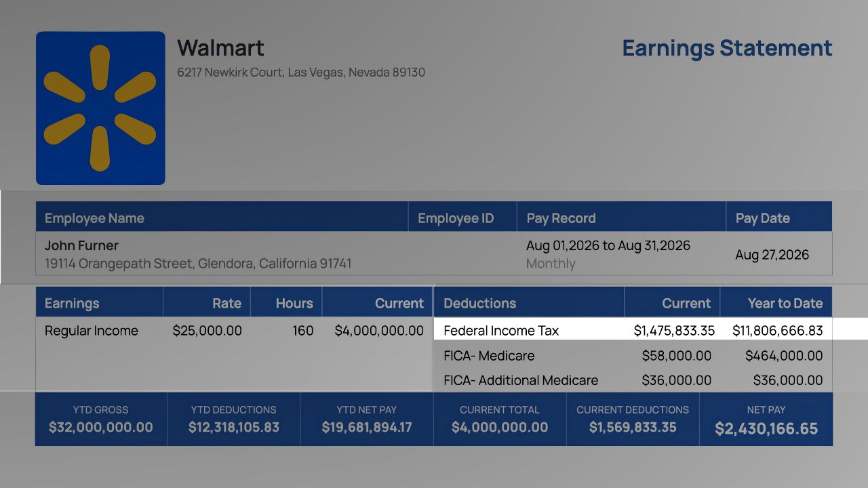Click the YTD NET PAY label

367,410
